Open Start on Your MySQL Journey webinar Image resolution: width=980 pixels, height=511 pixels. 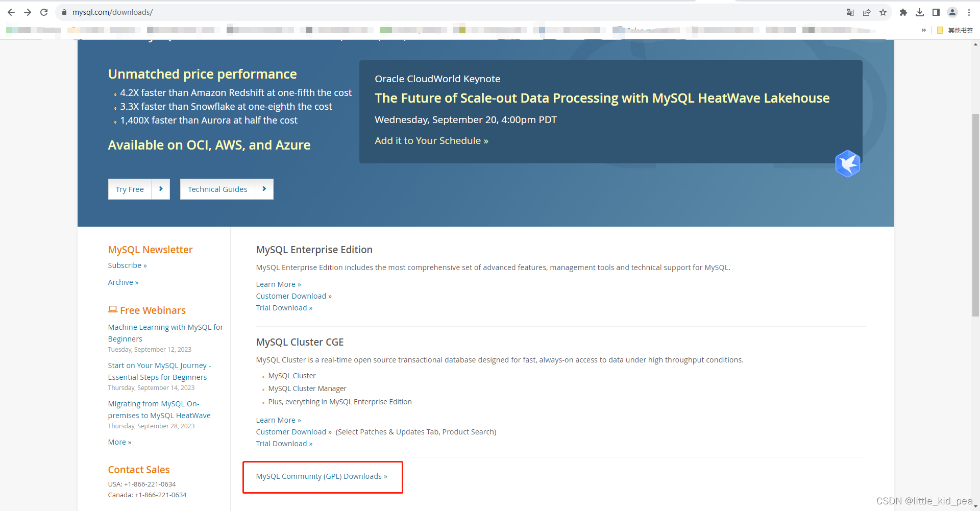[159, 371]
